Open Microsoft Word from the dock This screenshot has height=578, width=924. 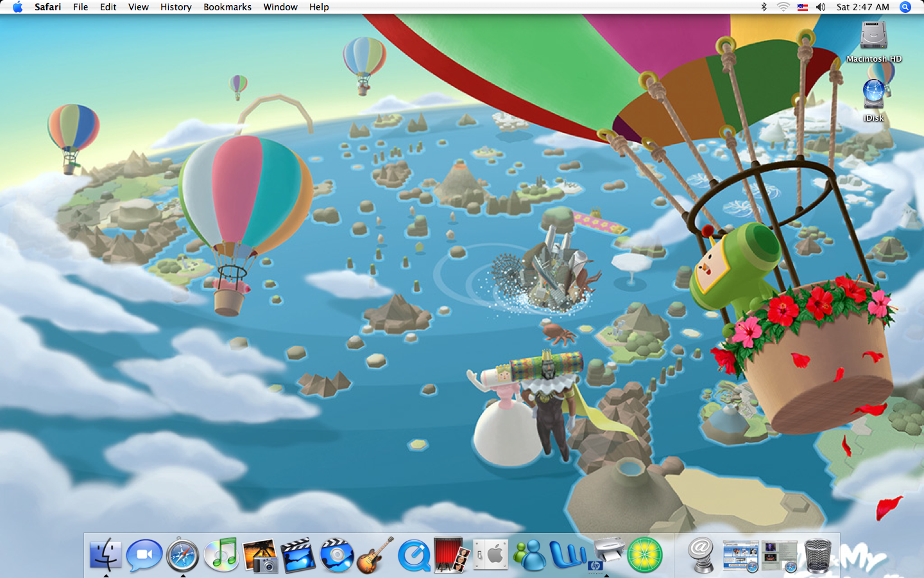click(x=568, y=555)
